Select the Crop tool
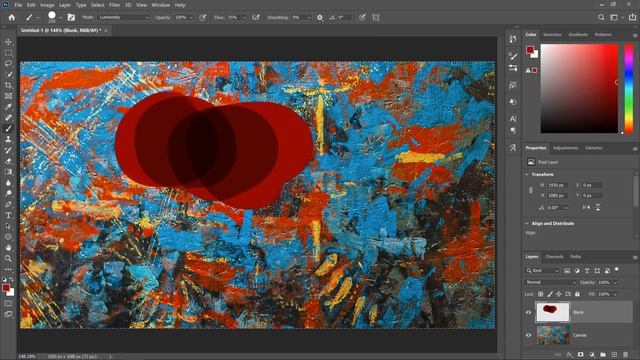This screenshot has width=640, height=360. [x=8, y=85]
